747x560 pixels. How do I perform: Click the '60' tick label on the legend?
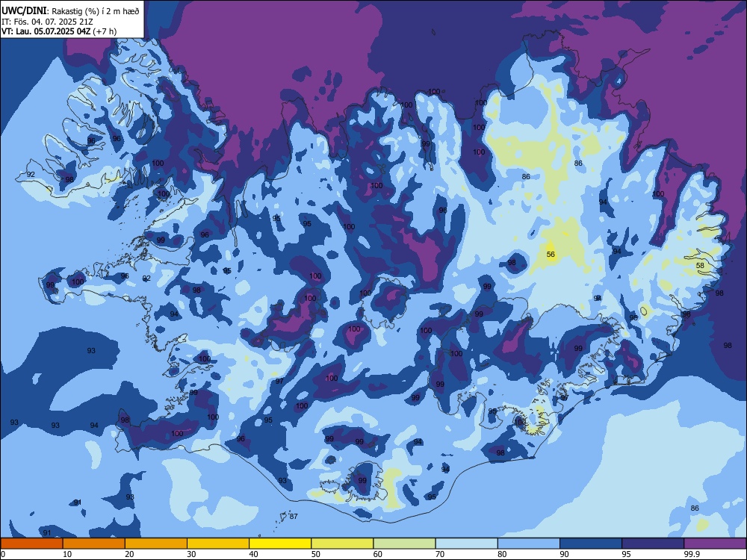pos(378,554)
